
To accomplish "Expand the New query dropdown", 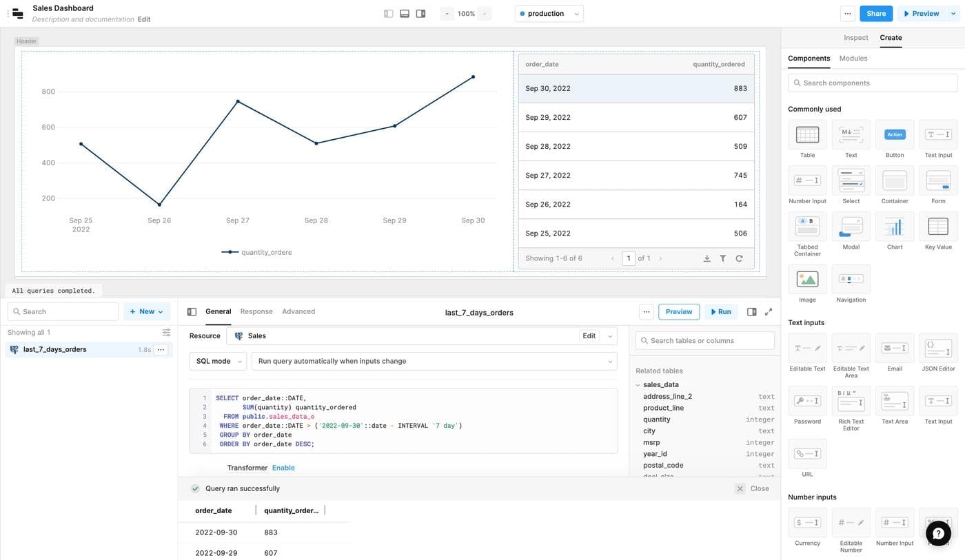I will 147,312.
